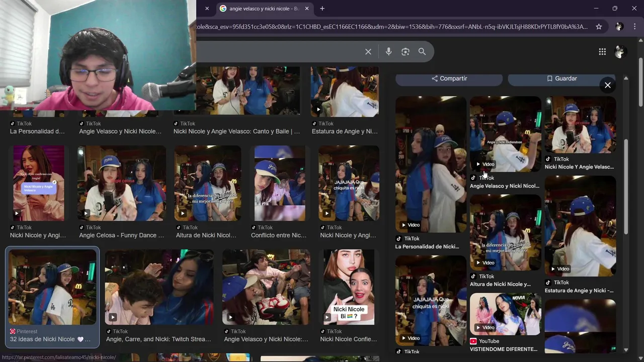644x362 pixels.
Task: Close the active Google search tab
Action: (x=307, y=9)
